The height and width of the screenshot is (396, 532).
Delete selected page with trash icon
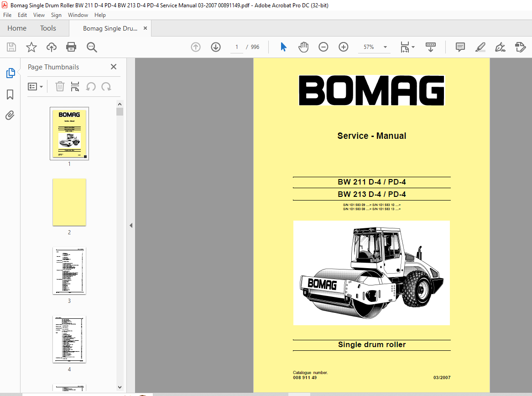click(x=60, y=87)
